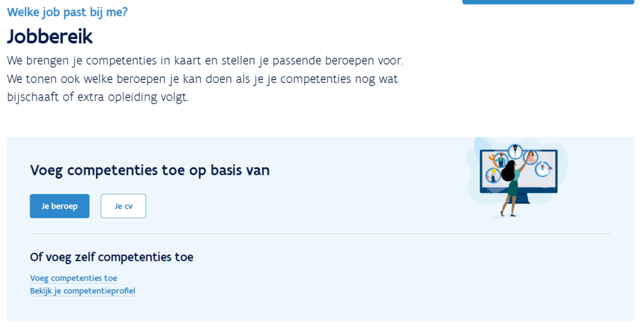
Task: Click the chef avatar circle holding tray
Action: pos(543,169)
